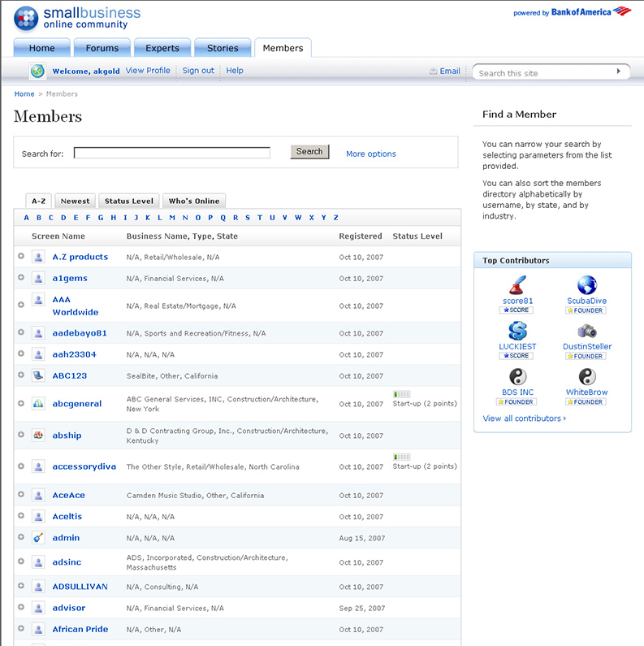Open the Forums tab
The width and height of the screenshot is (644, 646).
[102, 48]
